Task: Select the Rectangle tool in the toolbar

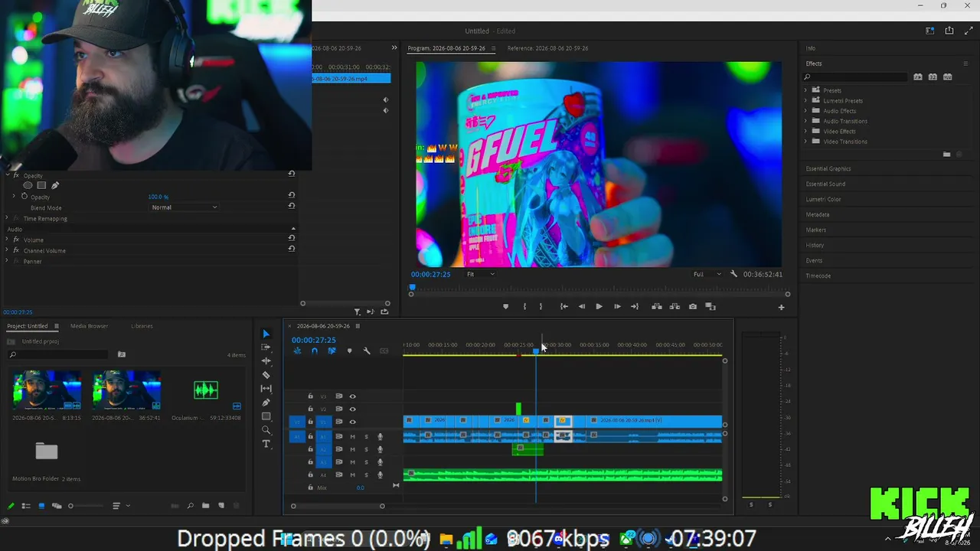Action: coord(266,416)
